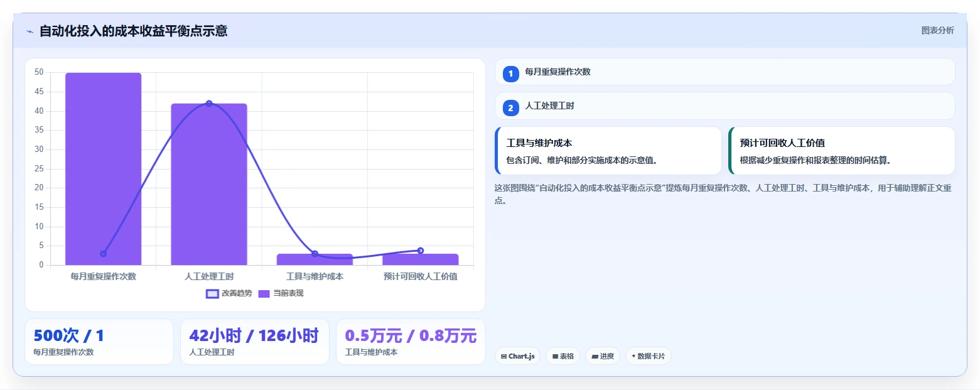
Task: Open the 预计可回收人工价值 description card
Action: tap(842, 151)
